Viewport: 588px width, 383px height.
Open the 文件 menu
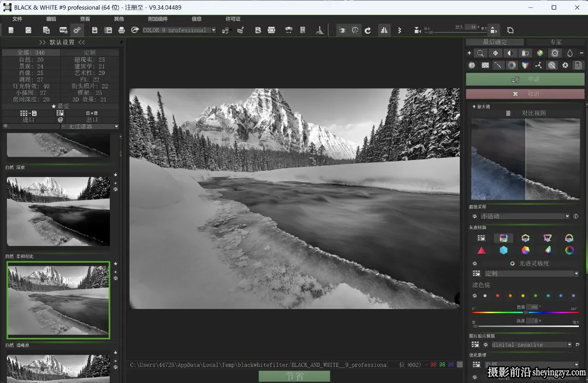click(x=17, y=19)
